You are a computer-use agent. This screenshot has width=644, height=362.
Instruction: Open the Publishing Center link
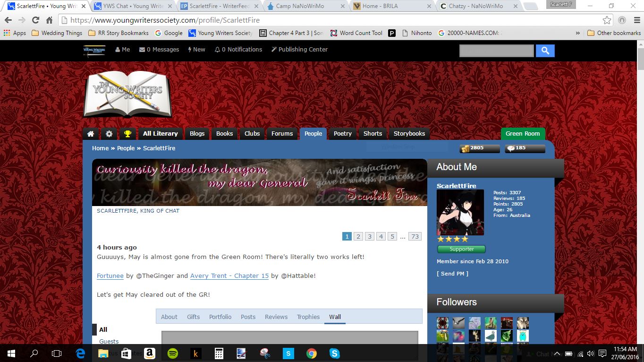pos(299,50)
